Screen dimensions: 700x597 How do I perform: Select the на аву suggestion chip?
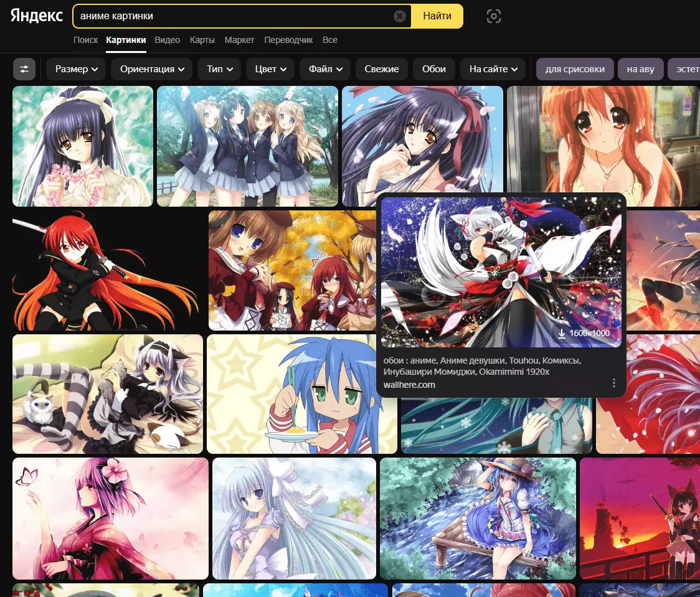(x=640, y=69)
